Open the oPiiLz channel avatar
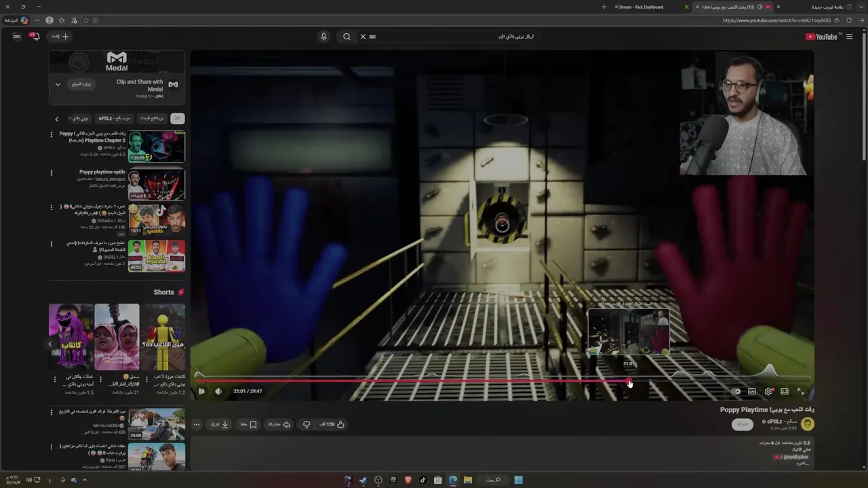 tap(807, 424)
